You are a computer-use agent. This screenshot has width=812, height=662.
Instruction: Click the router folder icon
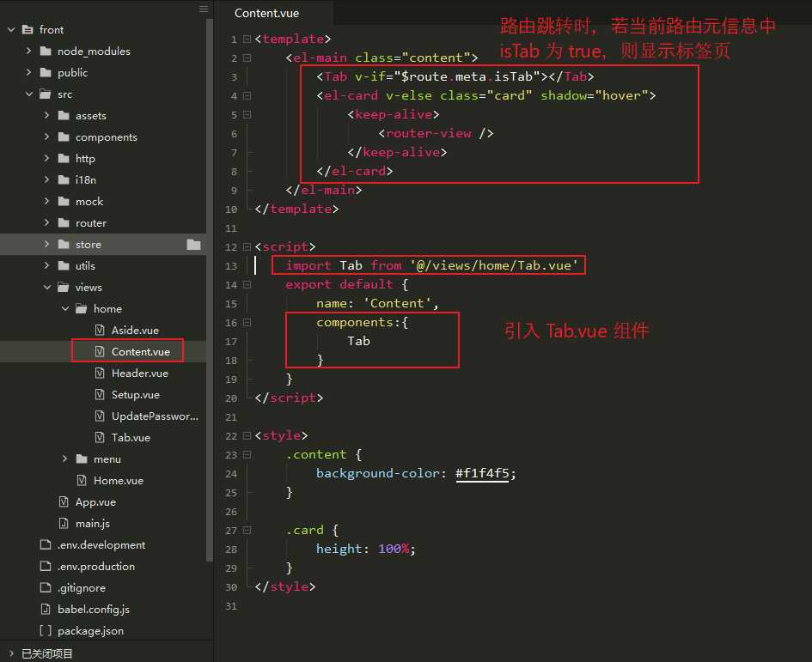point(64,222)
